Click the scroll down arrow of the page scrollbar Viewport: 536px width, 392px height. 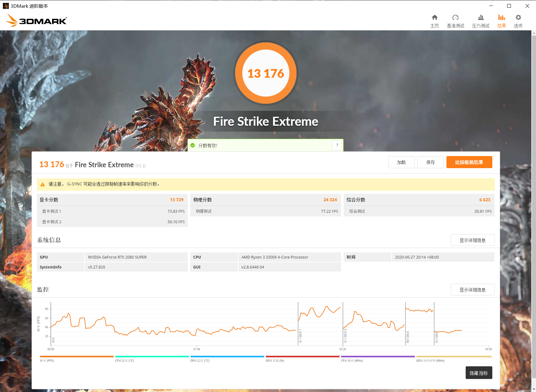click(534, 389)
